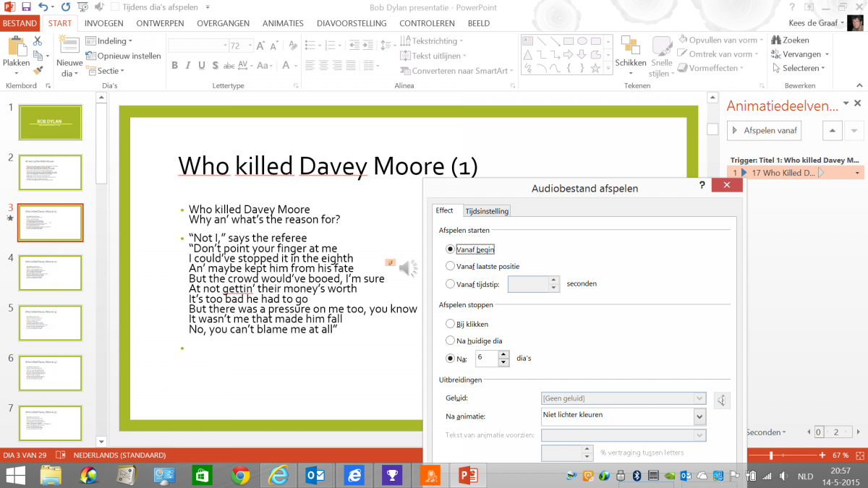Click the Nieuwe dia icon
868x488 pixels.
tap(69, 47)
